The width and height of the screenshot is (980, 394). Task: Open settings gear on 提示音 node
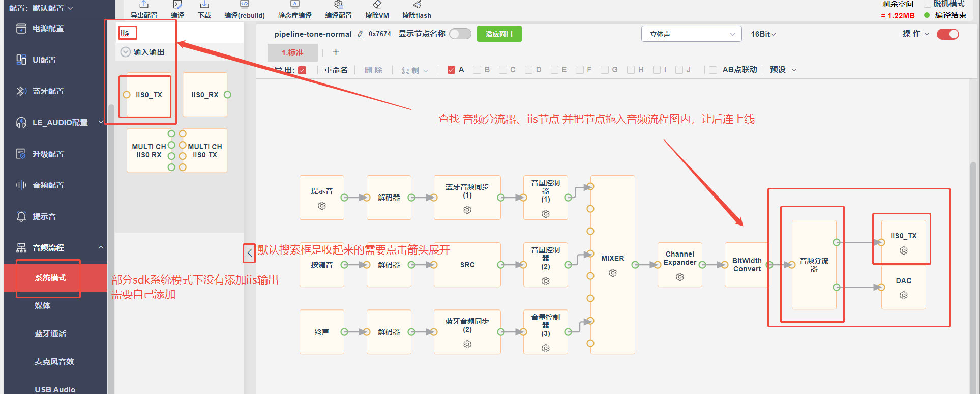pyautogui.click(x=322, y=206)
